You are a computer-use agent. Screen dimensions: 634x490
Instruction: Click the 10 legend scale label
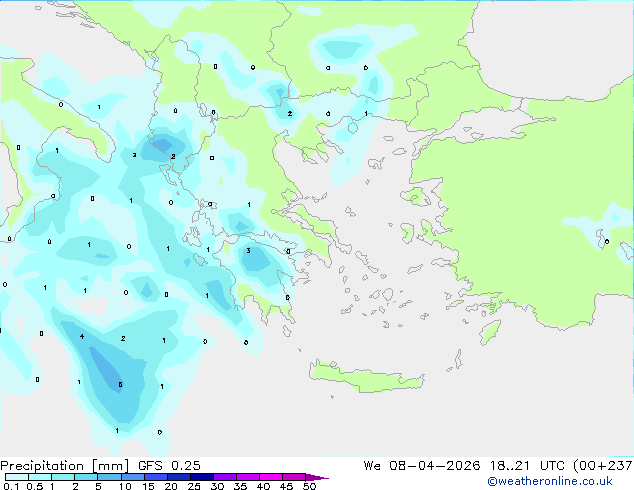click(125, 486)
